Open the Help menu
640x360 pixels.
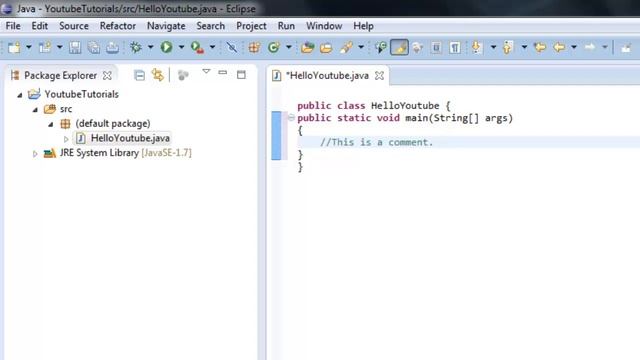(x=363, y=26)
